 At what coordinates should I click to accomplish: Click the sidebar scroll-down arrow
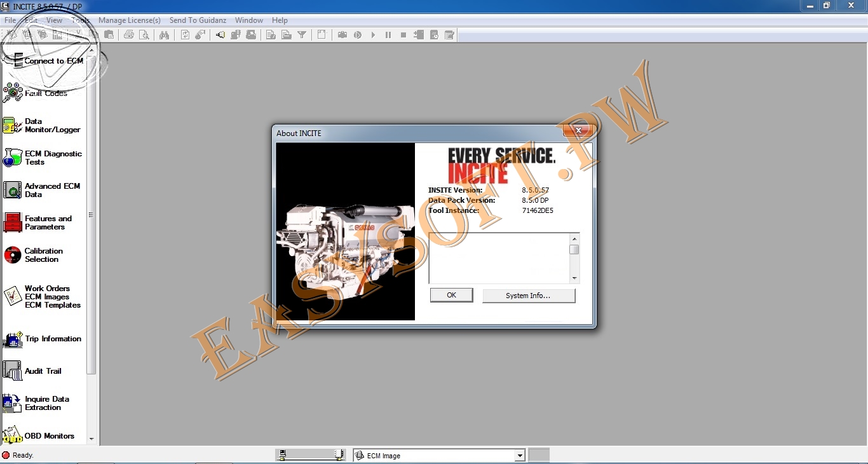92,439
